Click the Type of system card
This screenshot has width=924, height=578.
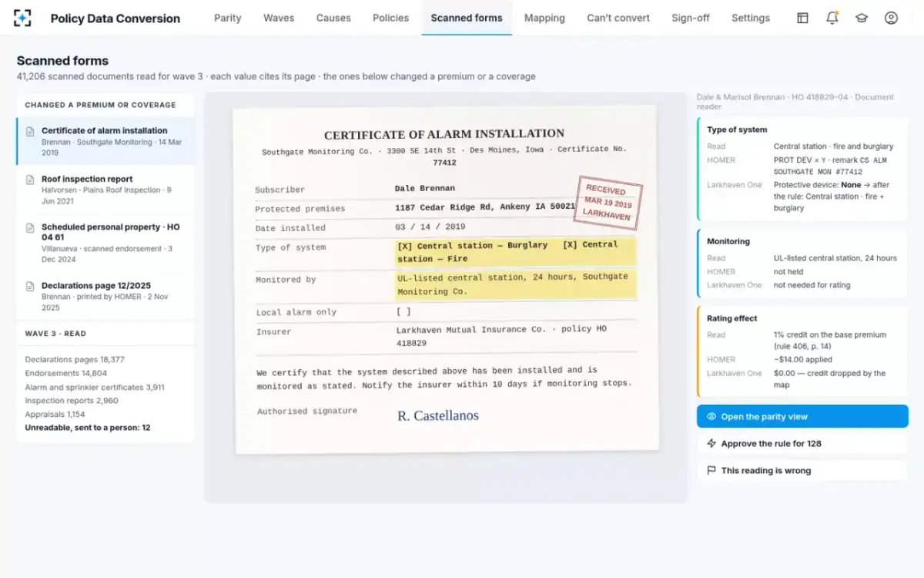click(x=802, y=170)
